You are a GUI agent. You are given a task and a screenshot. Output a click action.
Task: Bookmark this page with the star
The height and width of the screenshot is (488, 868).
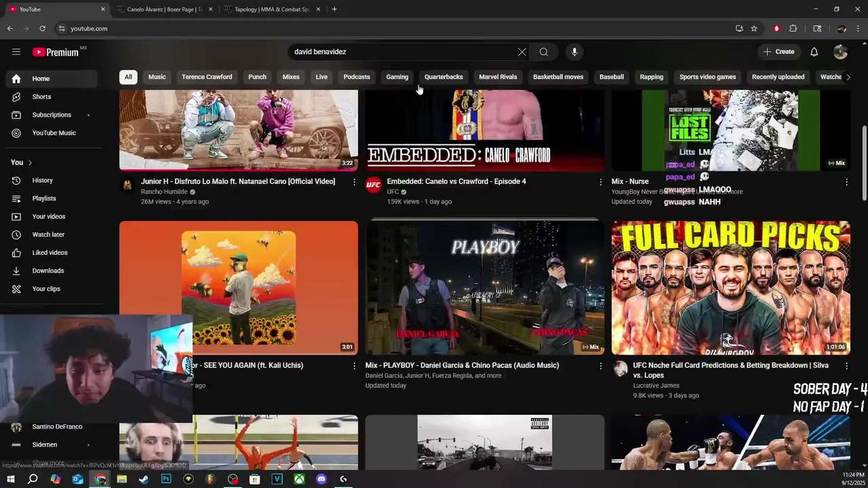click(754, 28)
